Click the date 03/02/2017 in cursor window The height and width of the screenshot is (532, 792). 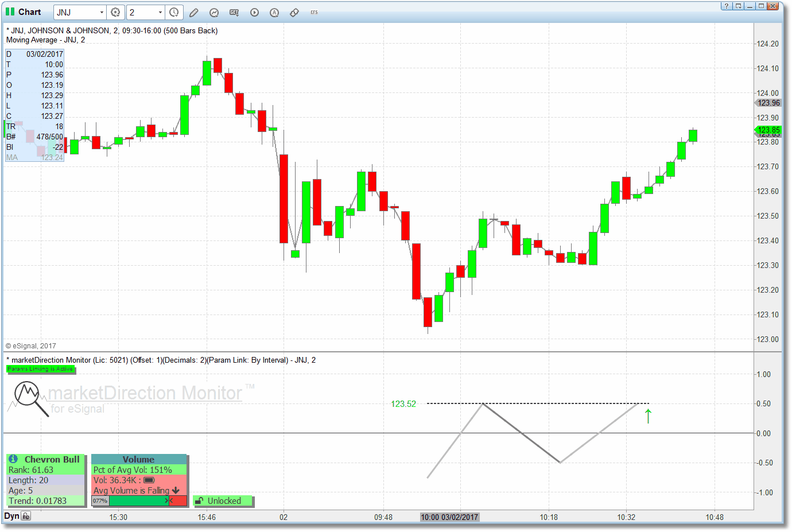click(x=45, y=54)
